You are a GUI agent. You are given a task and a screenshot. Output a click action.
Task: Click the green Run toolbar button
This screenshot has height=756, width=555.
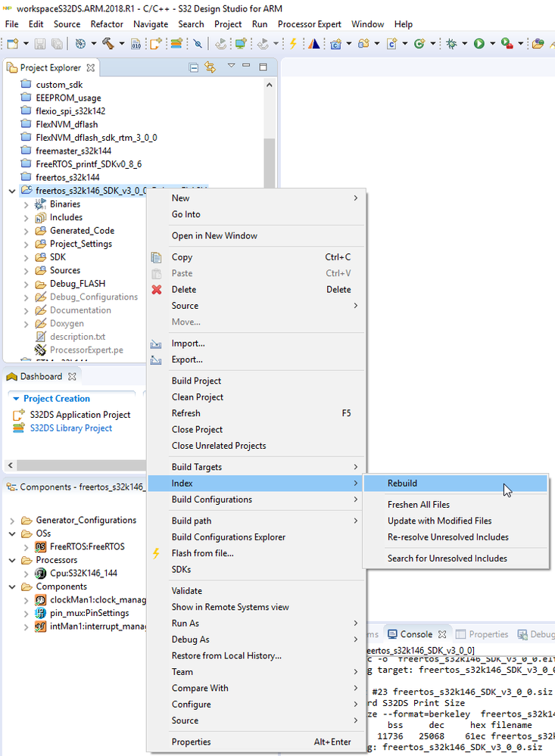(479, 44)
